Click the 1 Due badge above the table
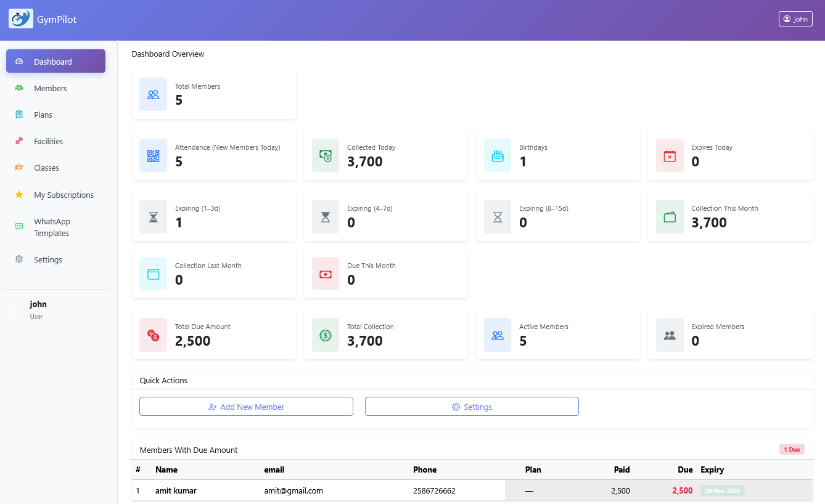The image size is (825, 504). click(x=792, y=449)
